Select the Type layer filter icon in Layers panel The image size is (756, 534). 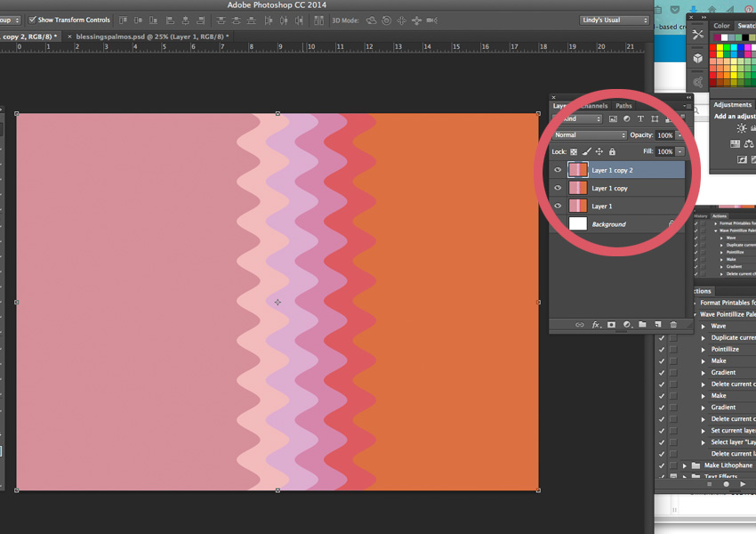pyautogui.click(x=641, y=118)
